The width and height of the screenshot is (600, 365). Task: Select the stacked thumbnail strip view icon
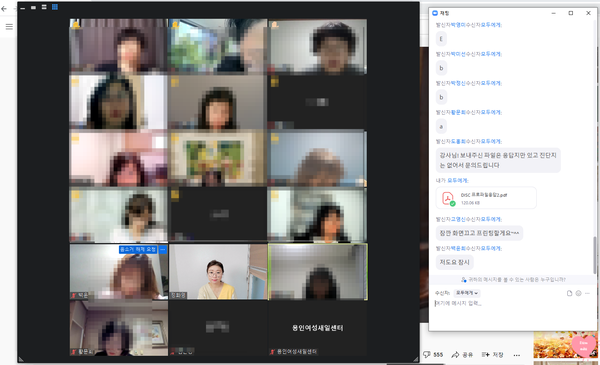[44, 7]
